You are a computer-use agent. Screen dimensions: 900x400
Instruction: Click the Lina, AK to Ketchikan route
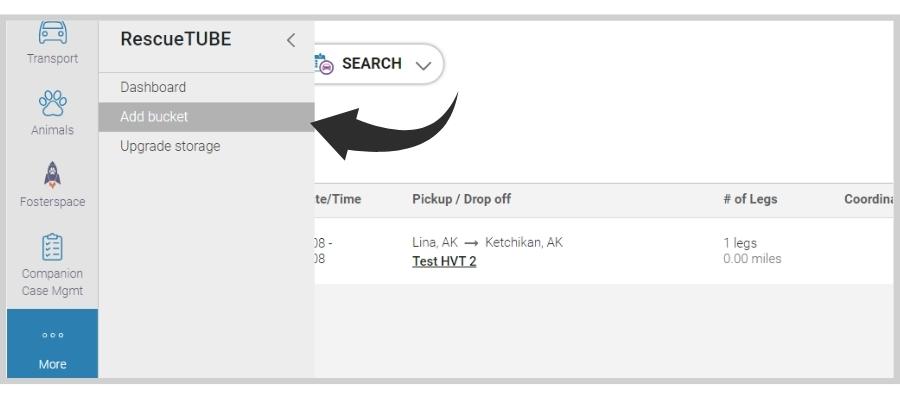tap(487, 242)
